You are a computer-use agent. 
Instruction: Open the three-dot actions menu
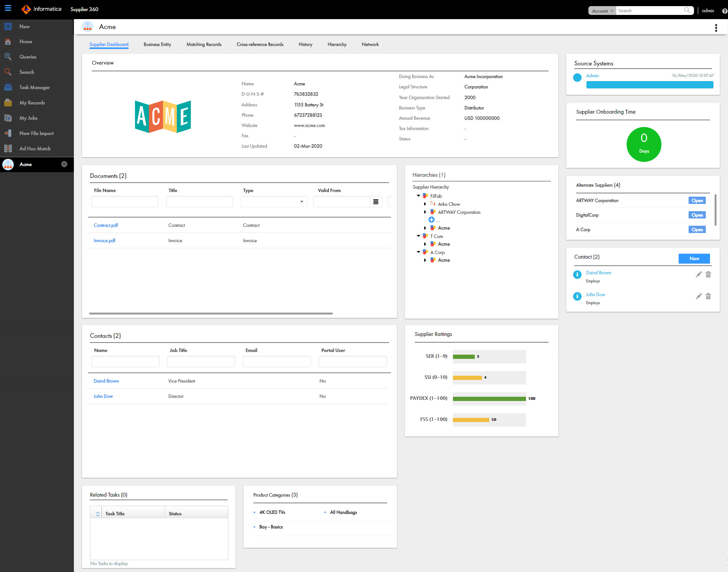(716, 28)
